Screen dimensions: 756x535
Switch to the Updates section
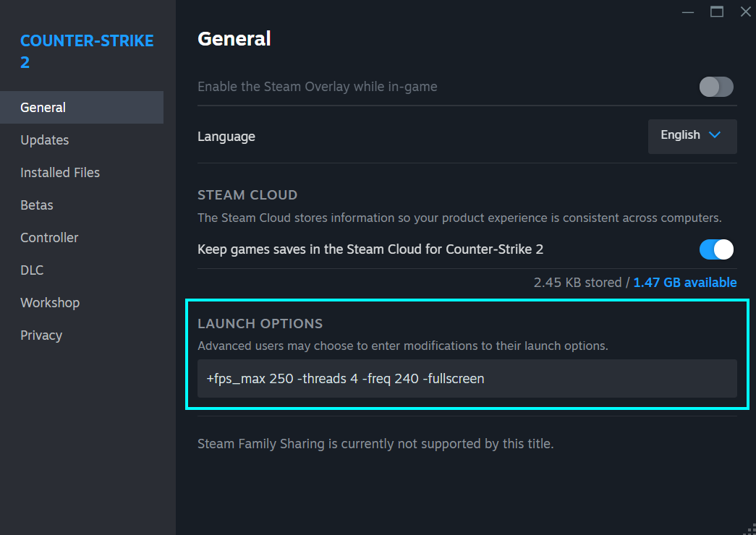44,140
